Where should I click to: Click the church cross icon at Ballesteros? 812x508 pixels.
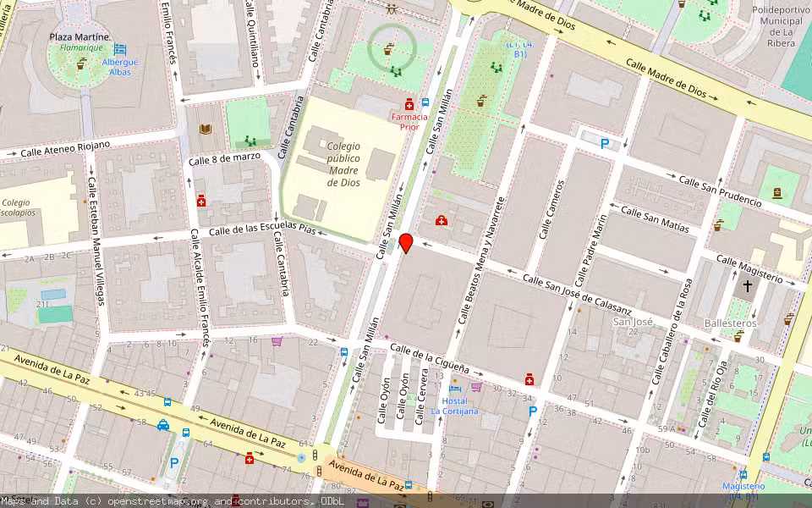[x=748, y=285]
